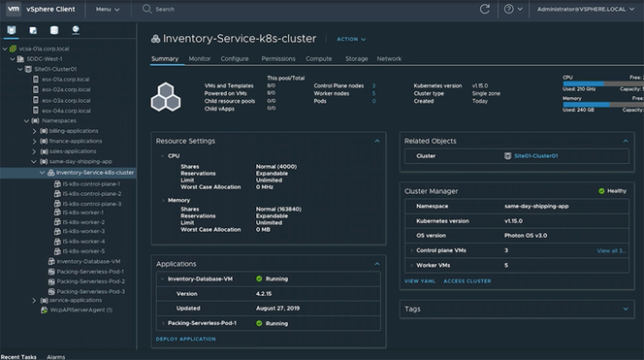The width and height of the screenshot is (644, 360).
Task: Click the search magnifier icon
Action: (x=146, y=9)
